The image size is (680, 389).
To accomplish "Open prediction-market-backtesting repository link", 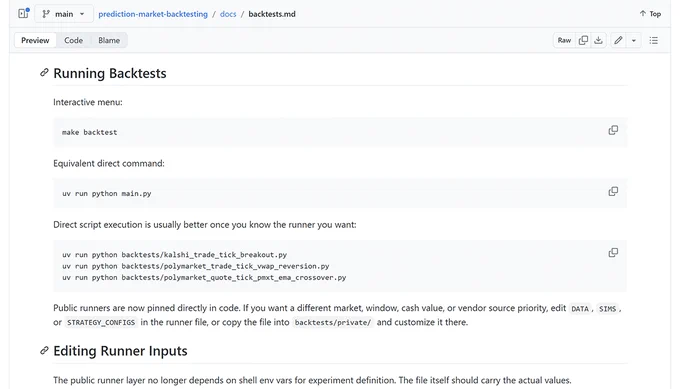I will point(153,14).
